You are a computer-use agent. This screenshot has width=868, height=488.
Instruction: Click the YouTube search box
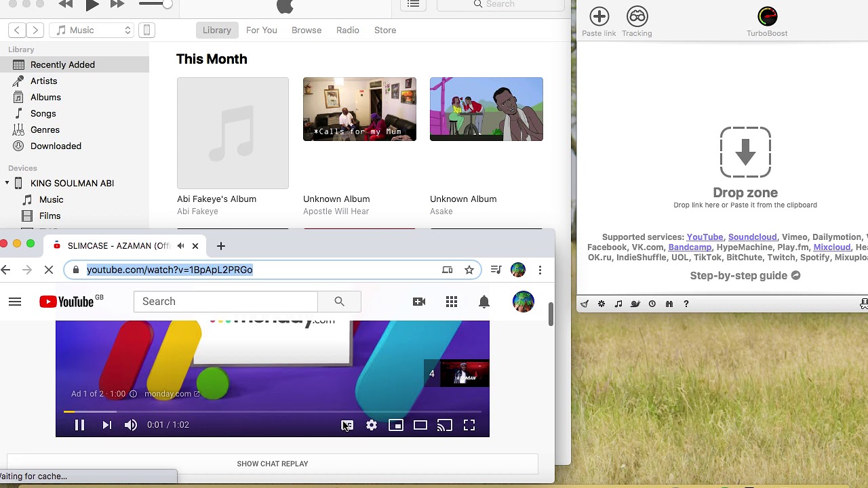(226, 302)
